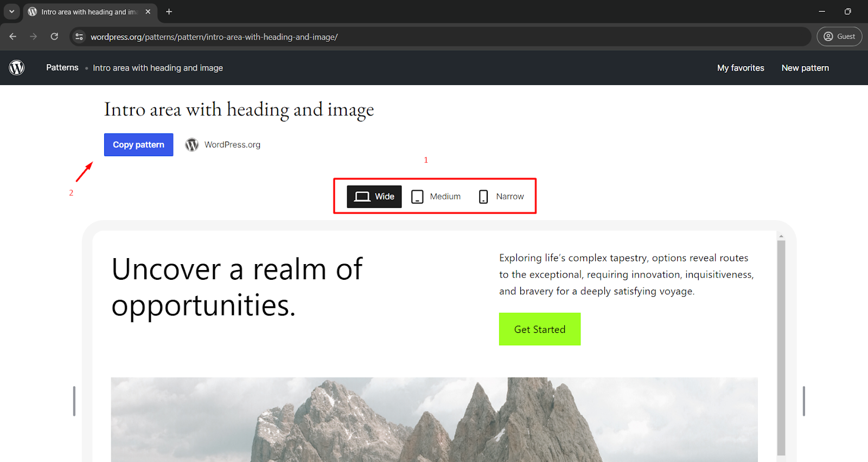Close the Intro area pattern tab
The width and height of the screenshot is (868, 462).
(148, 11)
